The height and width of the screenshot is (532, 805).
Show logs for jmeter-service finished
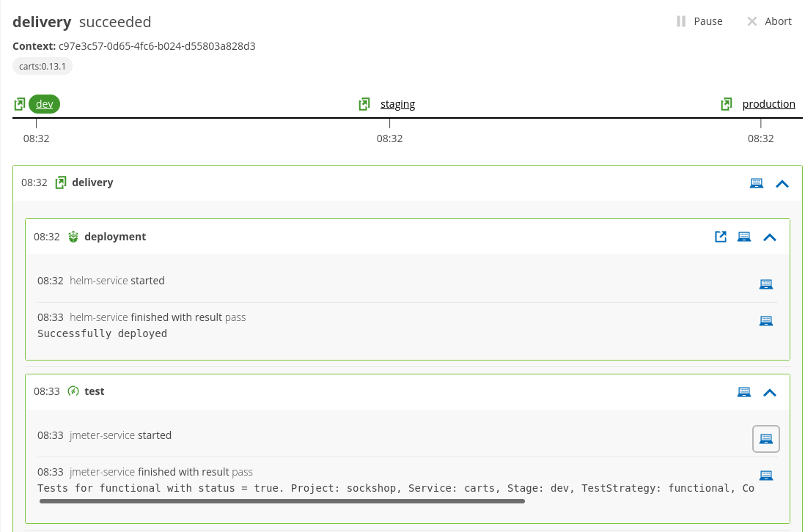(x=766, y=475)
